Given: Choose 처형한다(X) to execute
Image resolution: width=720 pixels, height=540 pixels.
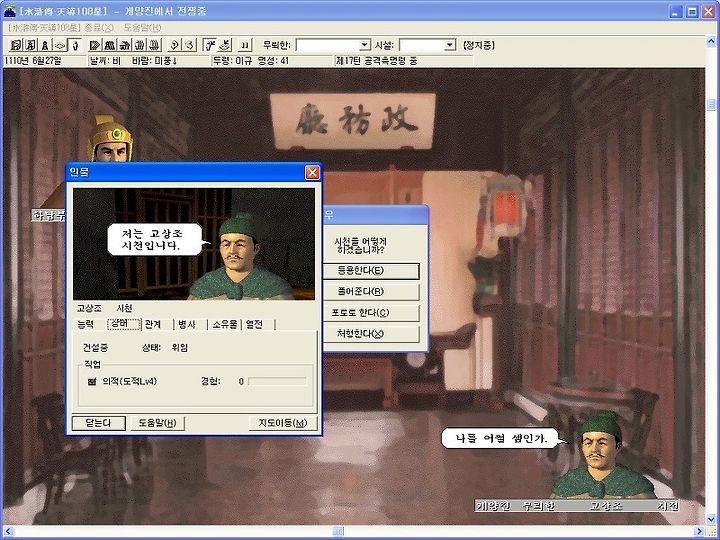Looking at the screenshot, I should pos(371,334).
